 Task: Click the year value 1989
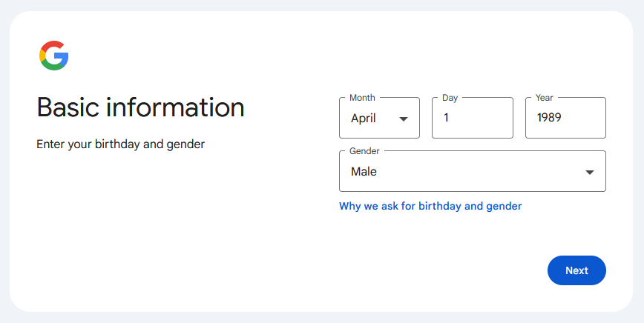click(548, 118)
